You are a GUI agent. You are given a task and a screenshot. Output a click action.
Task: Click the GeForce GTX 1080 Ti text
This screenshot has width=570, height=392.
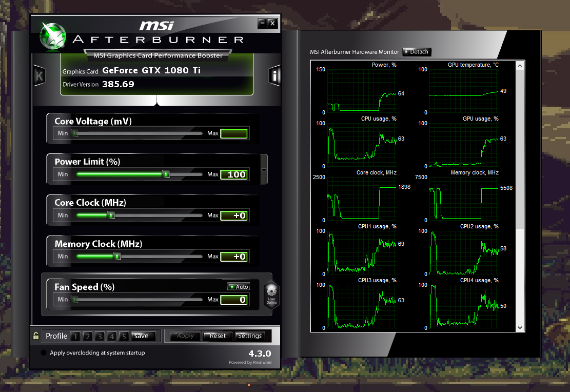tap(151, 70)
